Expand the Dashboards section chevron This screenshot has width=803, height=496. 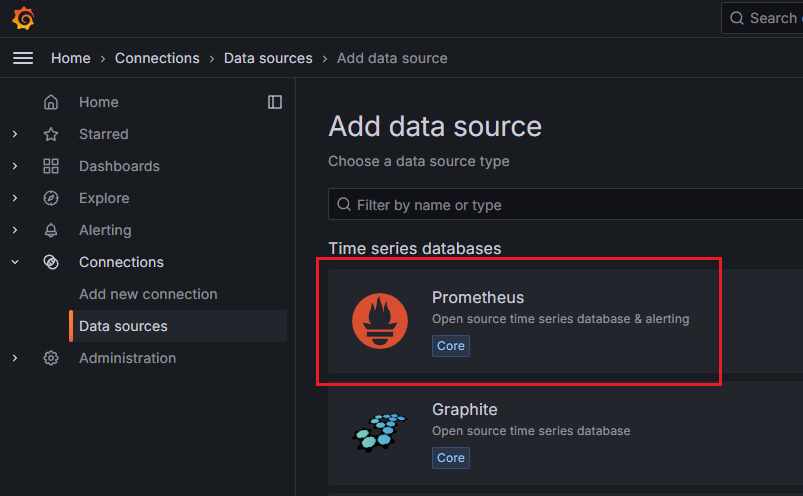15,166
